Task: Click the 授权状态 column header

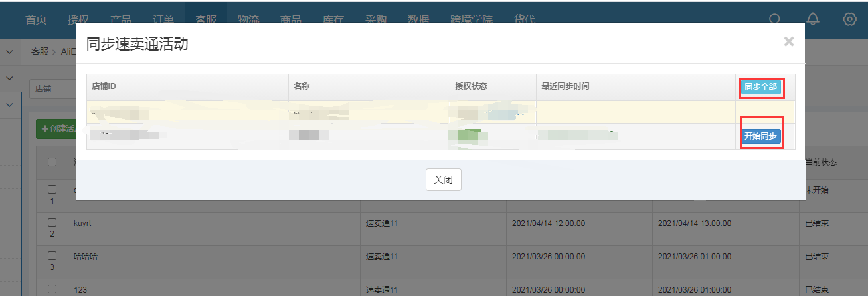Action: (472, 87)
